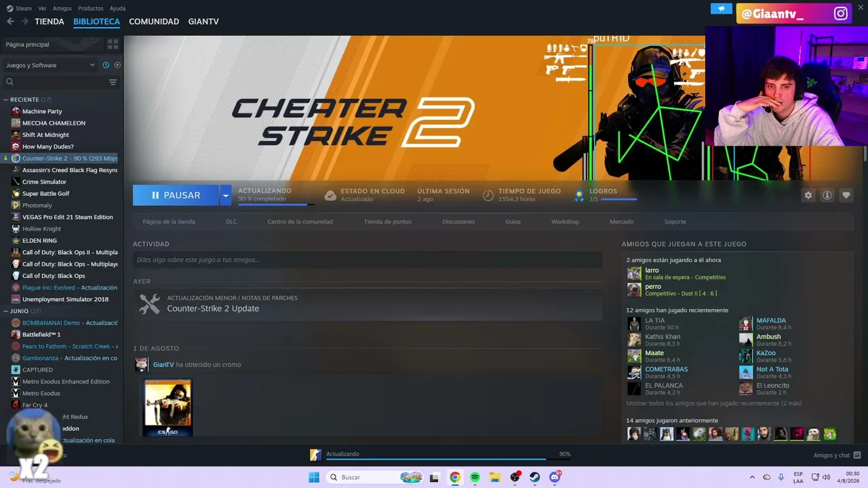Click the activity status input field

[x=368, y=260]
